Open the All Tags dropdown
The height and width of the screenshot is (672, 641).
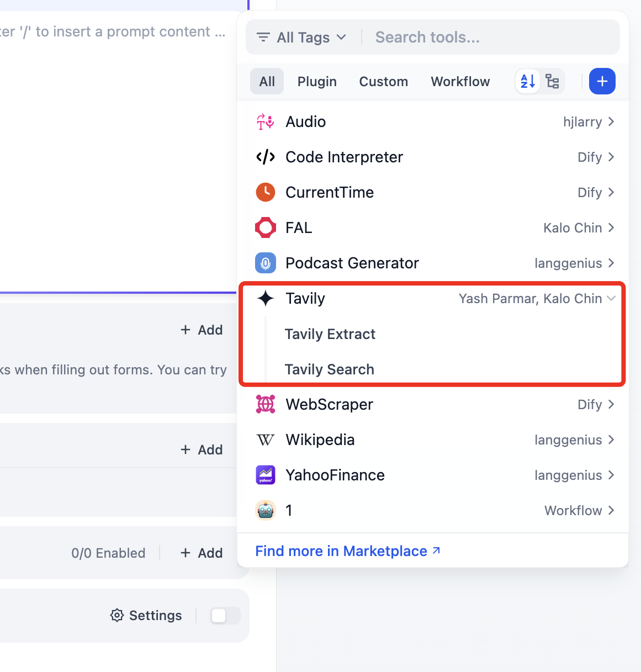302,38
